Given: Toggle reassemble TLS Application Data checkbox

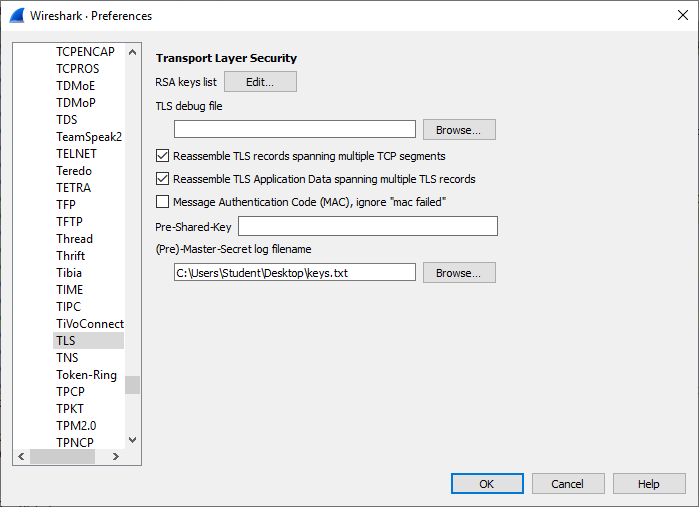Looking at the screenshot, I should 162,179.
